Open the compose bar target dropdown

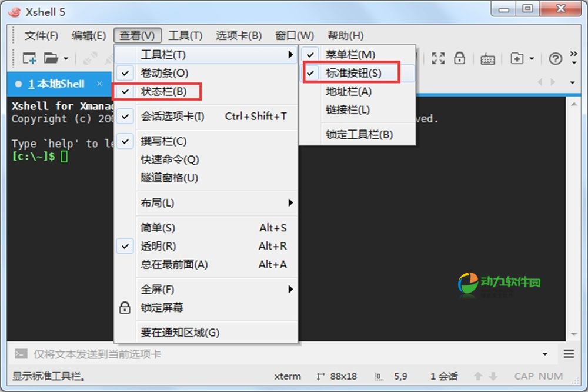coord(545,354)
